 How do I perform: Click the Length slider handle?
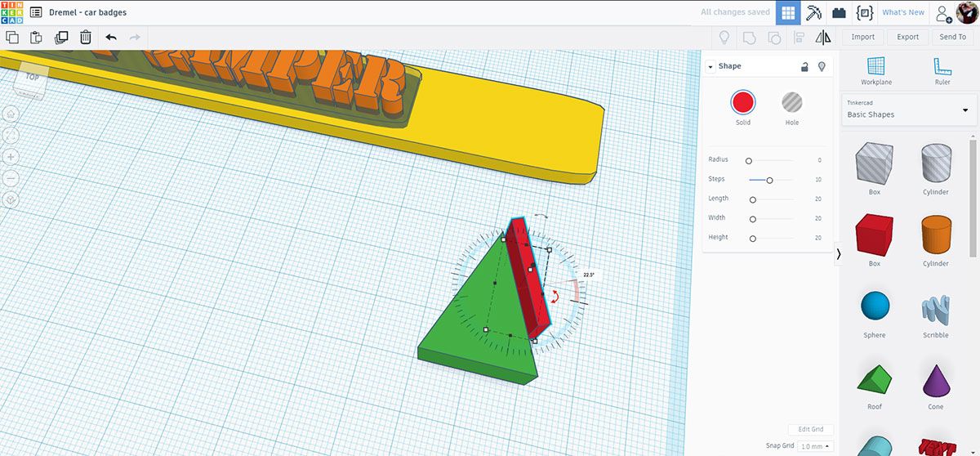753,199
